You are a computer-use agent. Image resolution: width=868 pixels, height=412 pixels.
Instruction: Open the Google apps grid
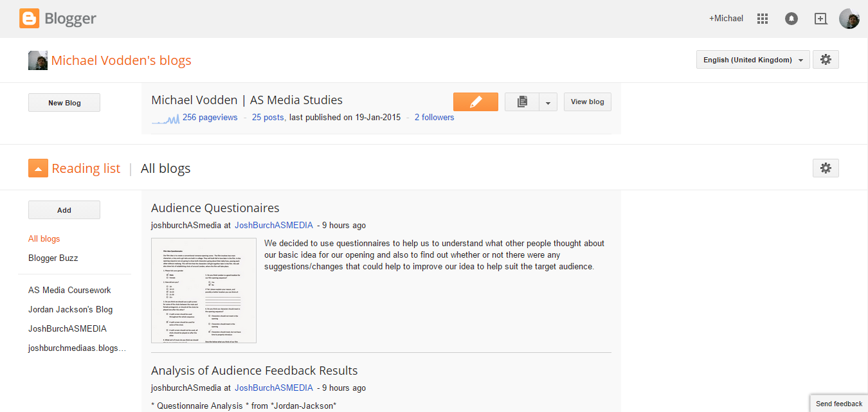(x=763, y=19)
